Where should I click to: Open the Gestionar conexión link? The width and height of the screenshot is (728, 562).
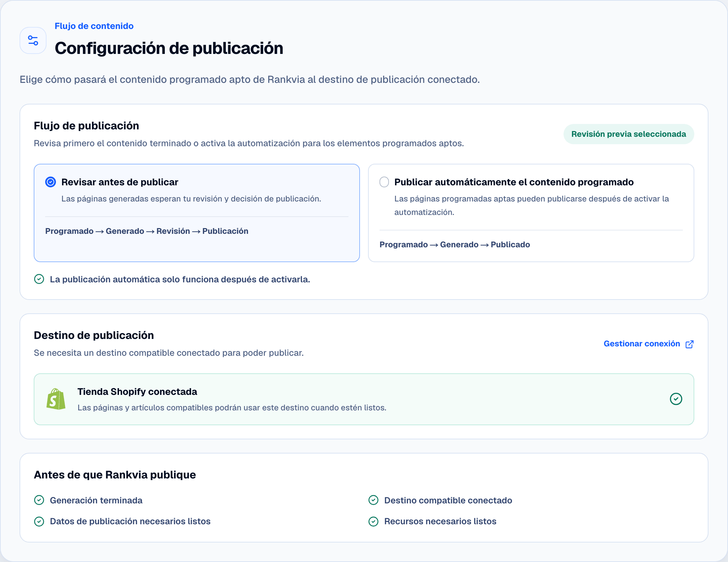click(648, 344)
